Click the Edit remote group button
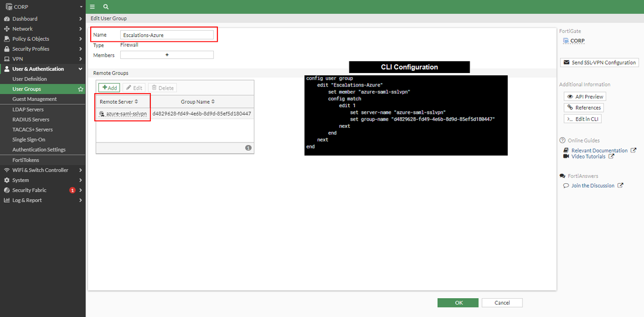The image size is (644, 317). (134, 88)
